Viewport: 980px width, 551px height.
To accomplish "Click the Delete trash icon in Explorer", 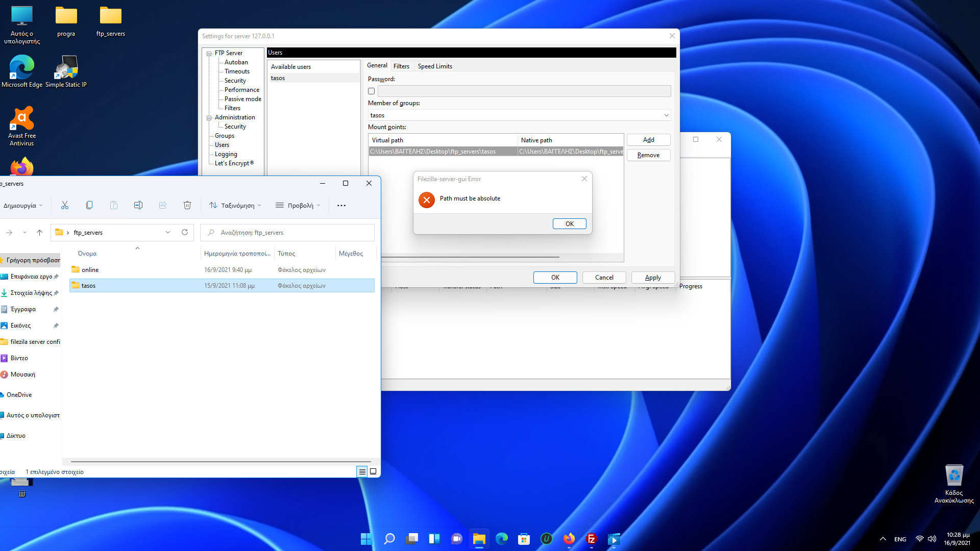I will tap(187, 205).
